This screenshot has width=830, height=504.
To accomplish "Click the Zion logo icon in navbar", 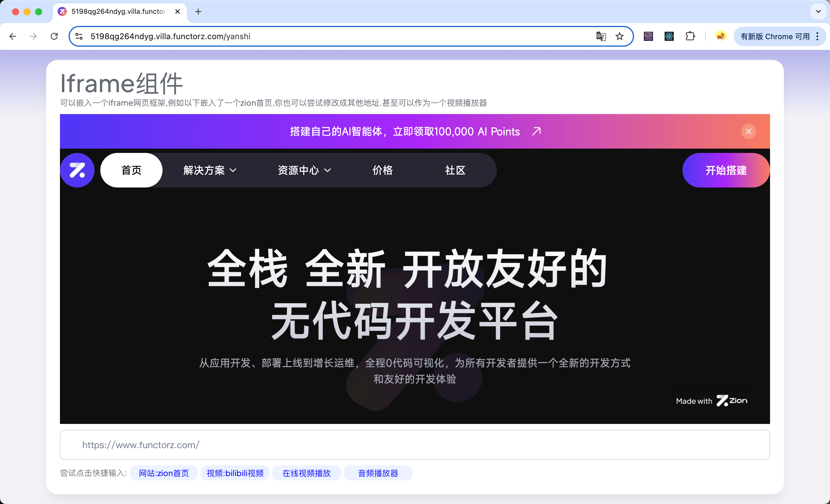I will point(77,170).
